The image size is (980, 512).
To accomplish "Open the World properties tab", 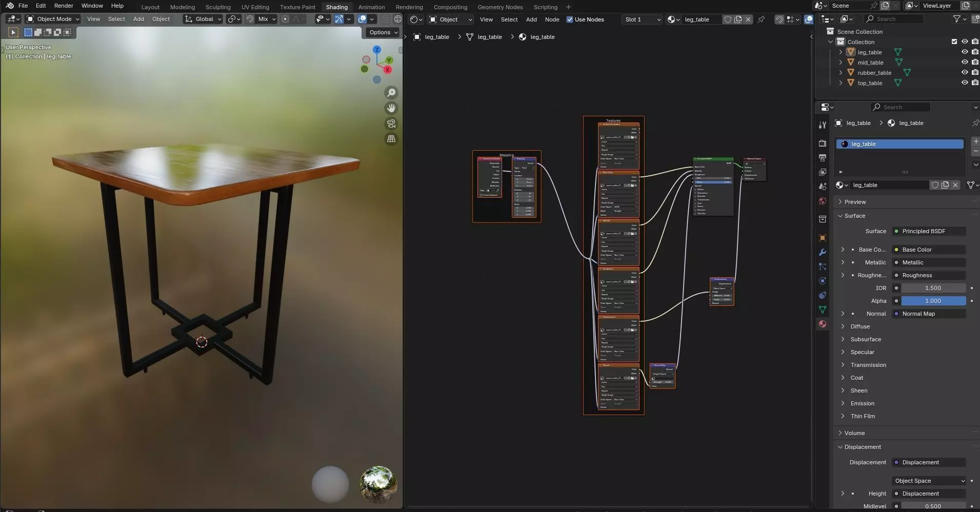I will [x=823, y=201].
